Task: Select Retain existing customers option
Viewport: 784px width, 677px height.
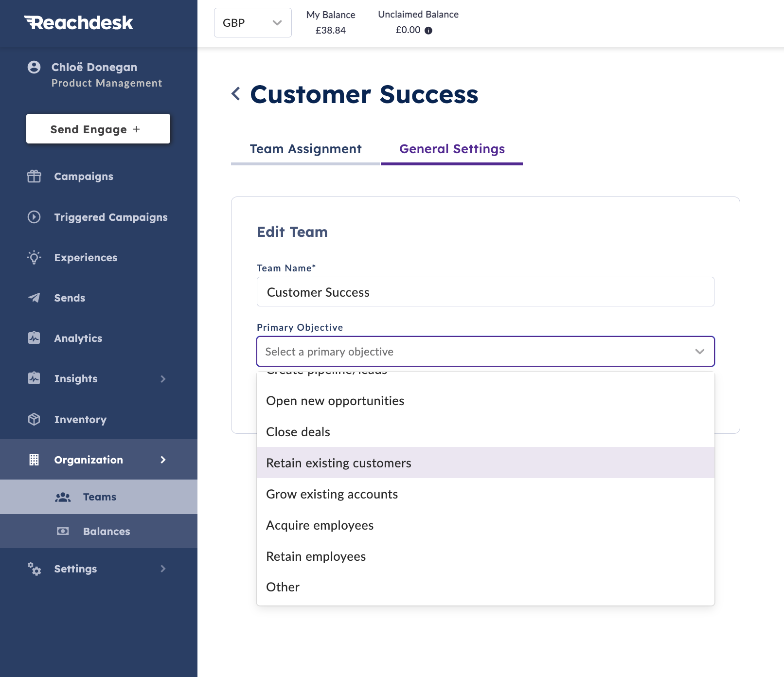Action: [485, 463]
